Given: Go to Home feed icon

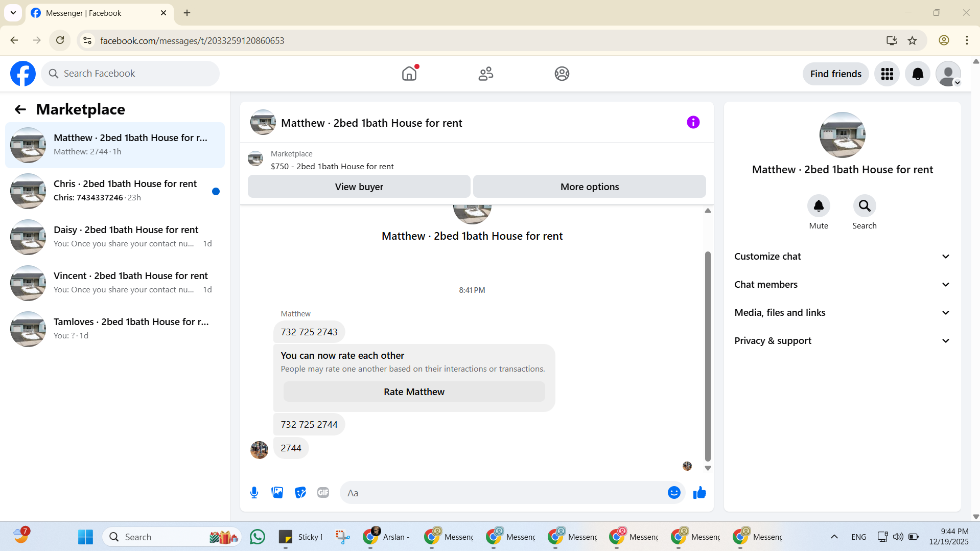Looking at the screenshot, I should coord(409,74).
